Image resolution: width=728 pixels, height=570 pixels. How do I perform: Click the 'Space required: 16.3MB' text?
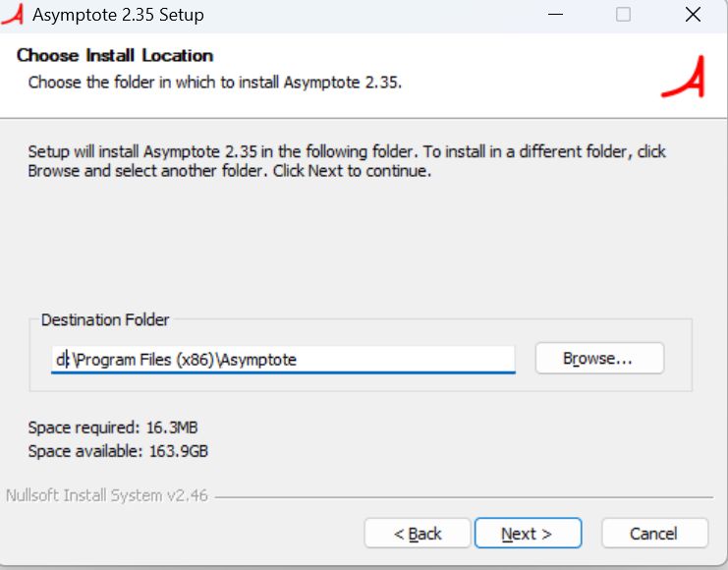pos(114,427)
